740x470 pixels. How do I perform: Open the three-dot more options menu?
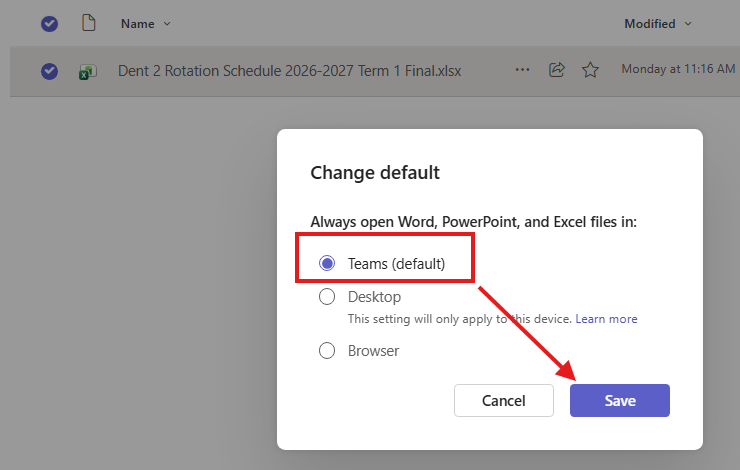[x=522, y=70]
